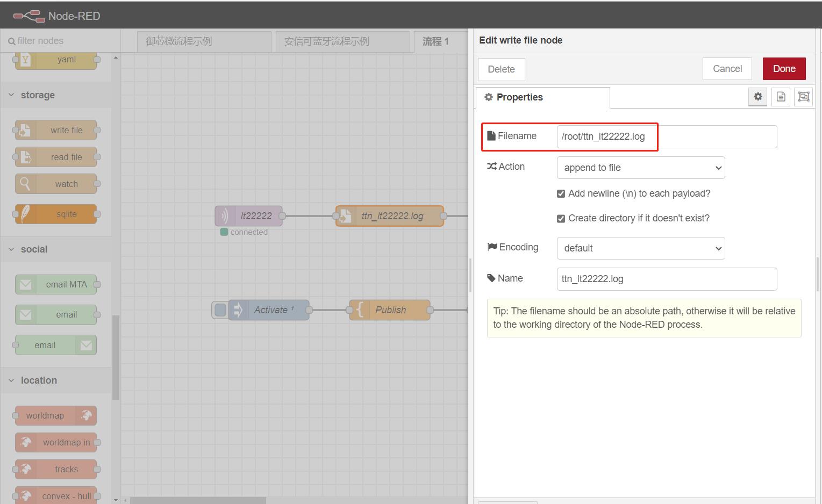Click the canvas horizontal scrollbar

(x=198, y=500)
